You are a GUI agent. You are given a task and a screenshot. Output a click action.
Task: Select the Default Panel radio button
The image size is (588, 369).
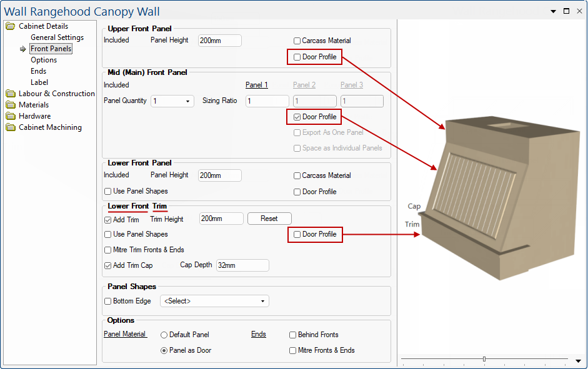point(164,335)
